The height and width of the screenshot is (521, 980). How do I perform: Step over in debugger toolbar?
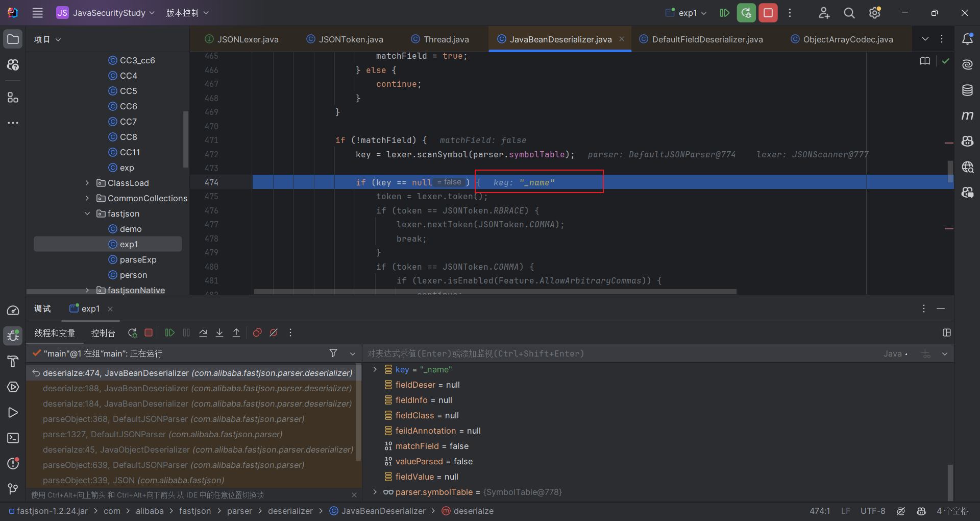tap(203, 333)
